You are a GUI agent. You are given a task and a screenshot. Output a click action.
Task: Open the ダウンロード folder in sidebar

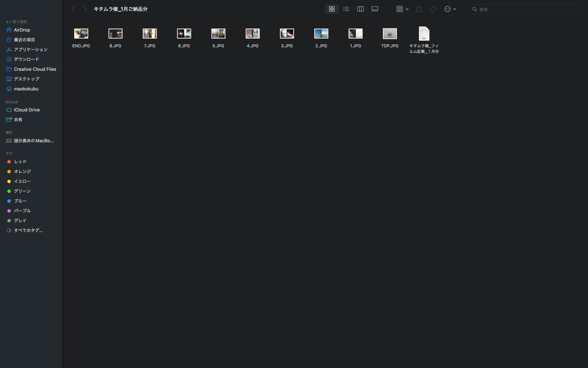point(26,59)
